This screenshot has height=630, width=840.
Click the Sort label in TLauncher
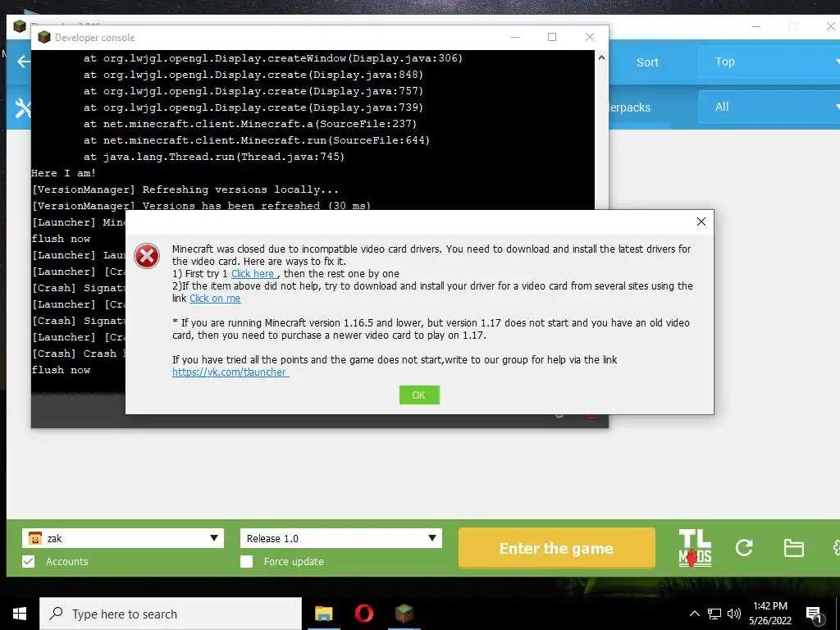[x=647, y=62]
